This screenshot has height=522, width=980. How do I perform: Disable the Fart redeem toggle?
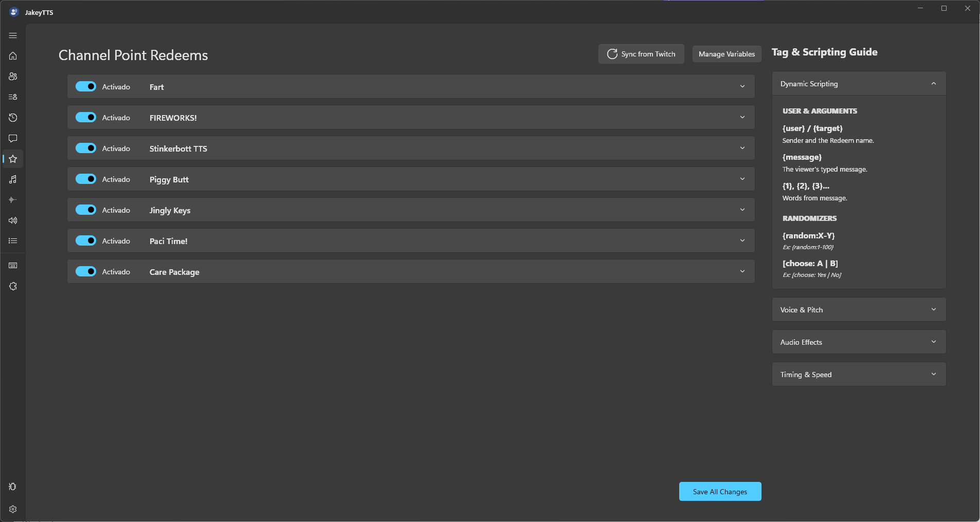coord(86,86)
